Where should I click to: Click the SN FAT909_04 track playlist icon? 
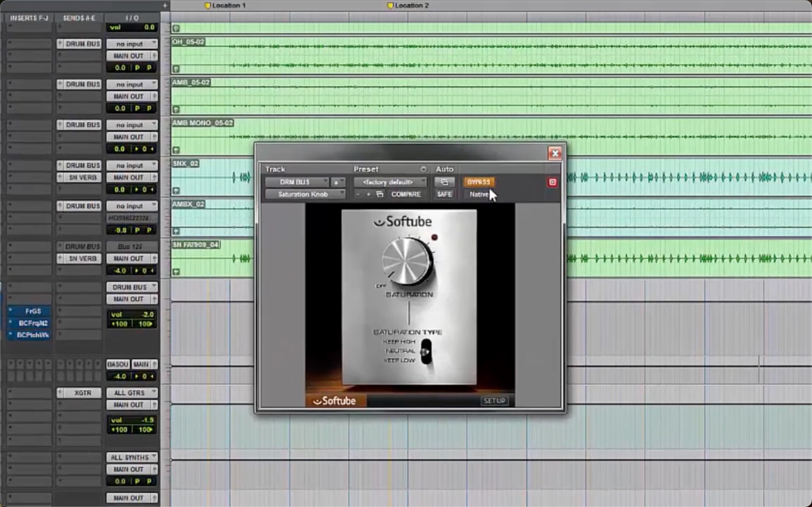coord(176,272)
